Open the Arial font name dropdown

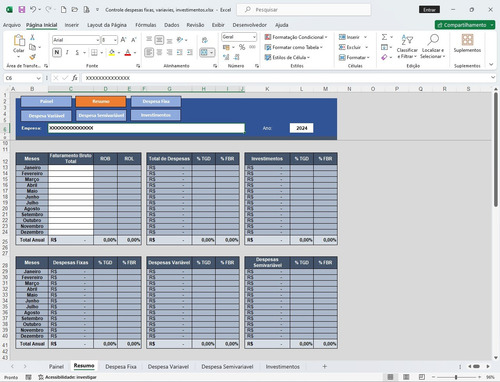point(98,40)
